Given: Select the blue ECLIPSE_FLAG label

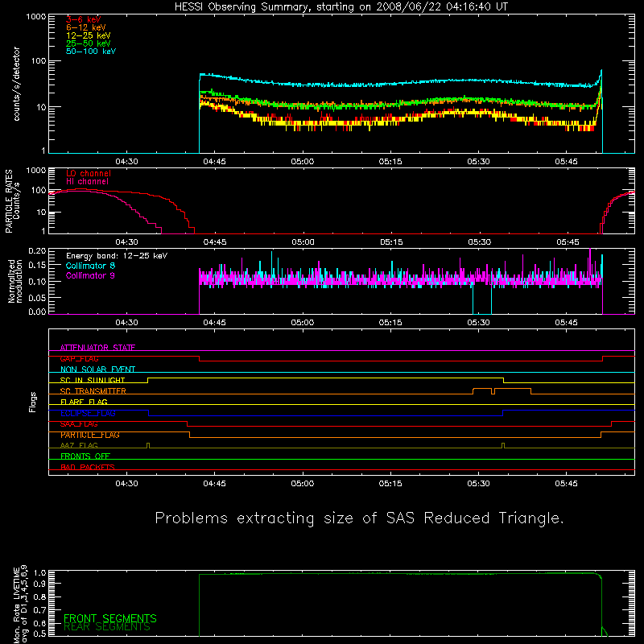Looking at the screenshot, I should tap(88, 413).
